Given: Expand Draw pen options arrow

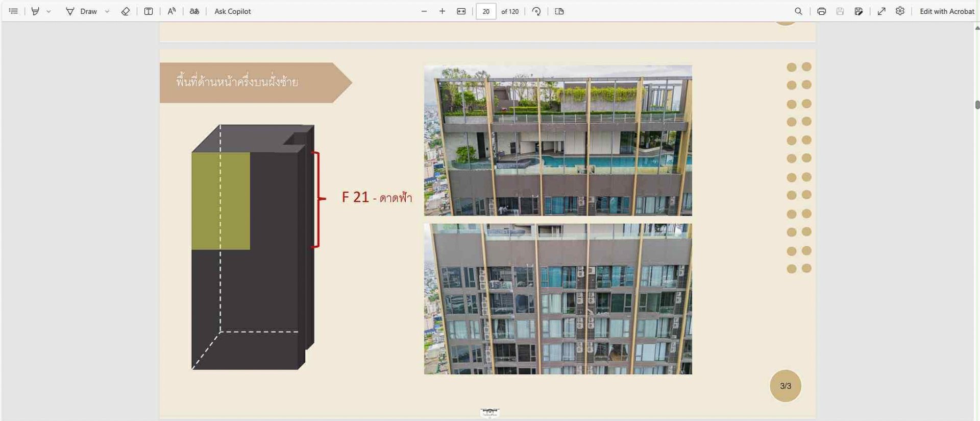Looking at the screenshot, I should [x=107, y=11].
